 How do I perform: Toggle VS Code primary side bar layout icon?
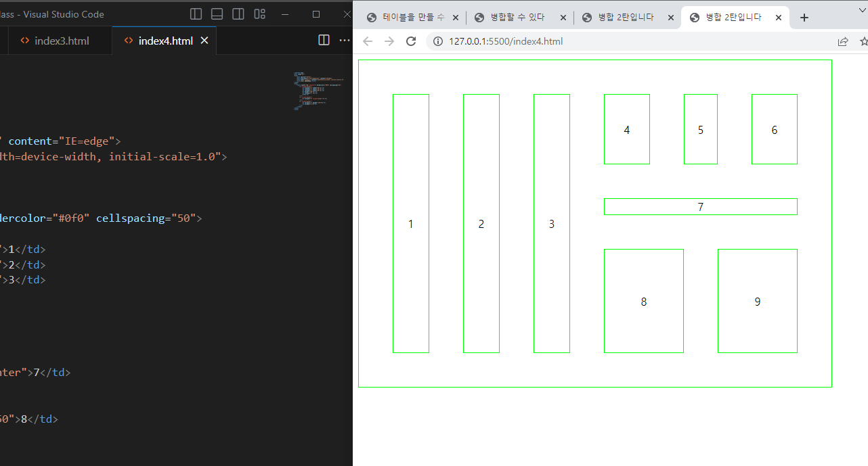click(x=196, y=14)
